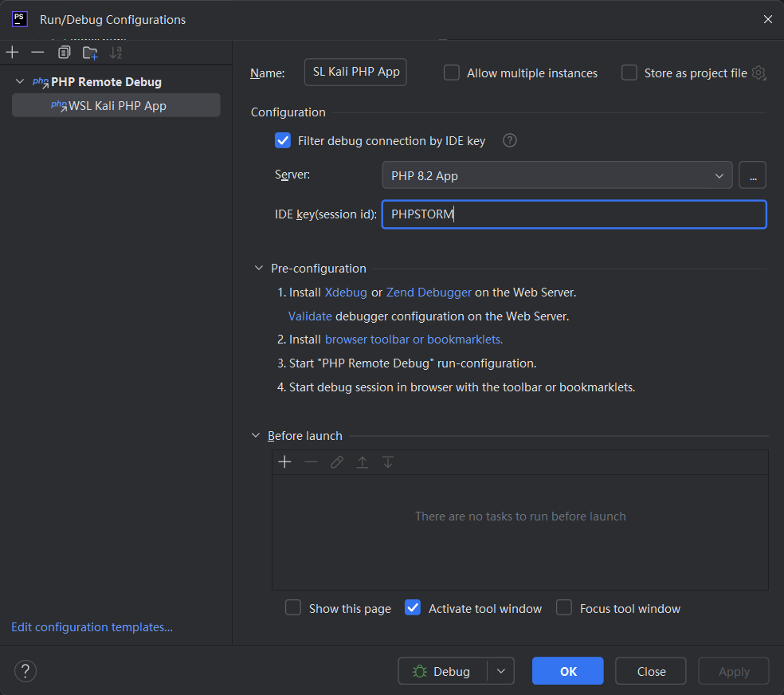Open servers dialog via ellipsis button
The height and width of the screenshot is (695, 784).
tap(752, 175)
